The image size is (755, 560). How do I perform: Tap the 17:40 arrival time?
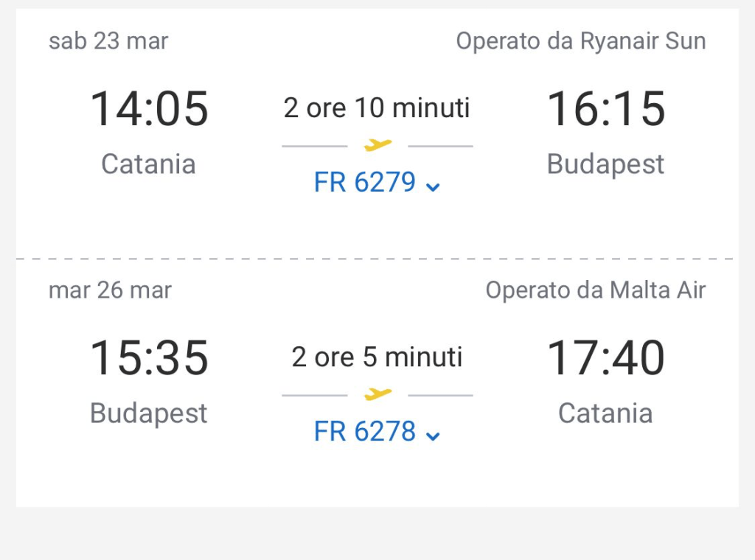pyautogui.click(x=606, y=358)
